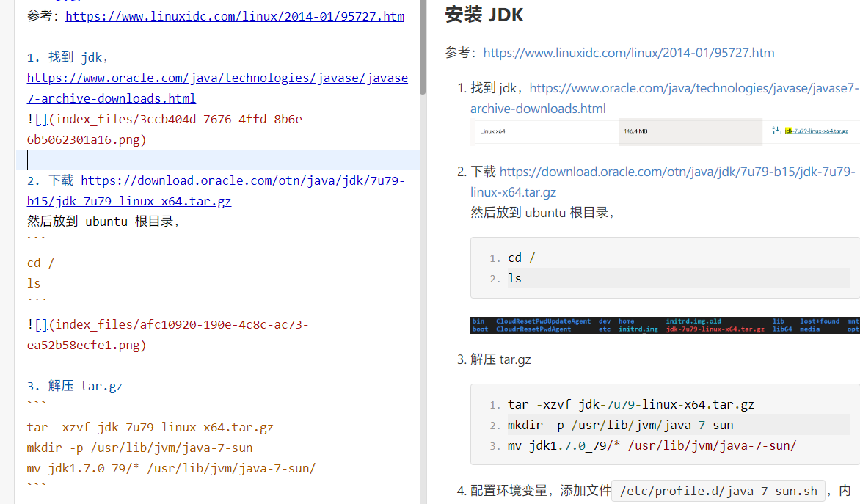Image resolution: width=860 pixels, height=504 pixels.
Task: Click the jdk-7u79-linux-x64.tar.gz download icon in thumbnail
Action: (776, 131)
